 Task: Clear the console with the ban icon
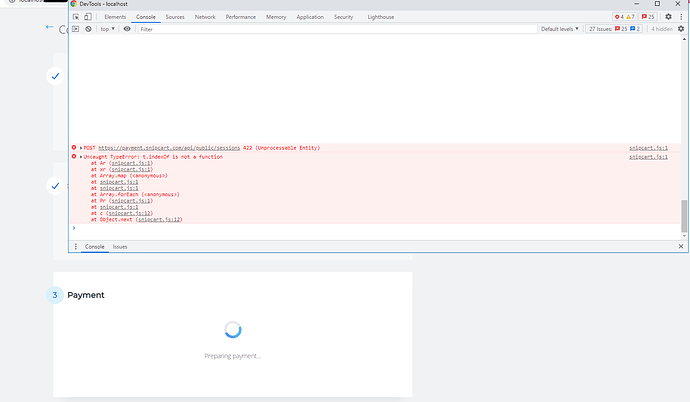click(x=88, y=29)
